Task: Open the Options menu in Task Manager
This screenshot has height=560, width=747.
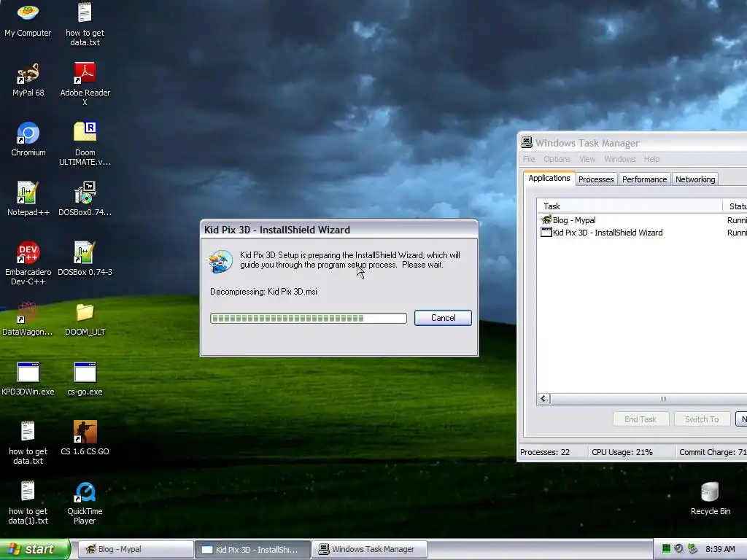Action: [557, 159]
